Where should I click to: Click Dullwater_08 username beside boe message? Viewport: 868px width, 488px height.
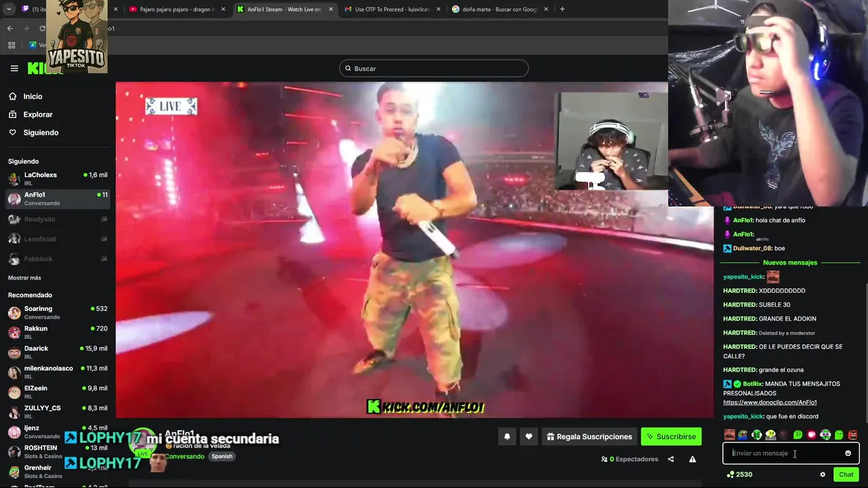click(x=752, y=249)
